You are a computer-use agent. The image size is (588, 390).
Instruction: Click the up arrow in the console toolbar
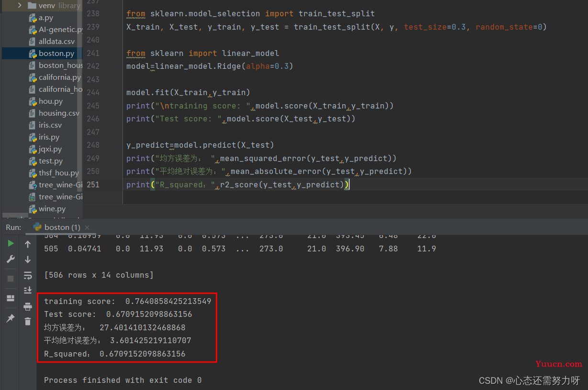click(x=28, y=244)
